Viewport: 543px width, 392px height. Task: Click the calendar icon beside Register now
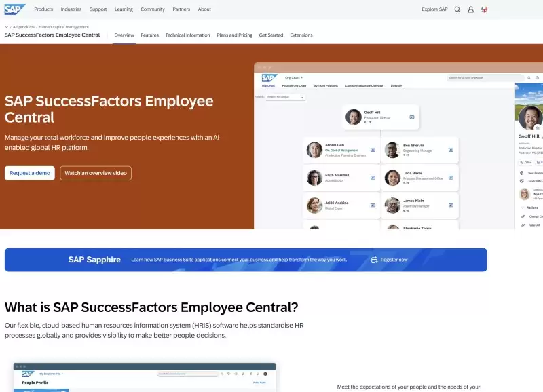(x=374, y=260)
